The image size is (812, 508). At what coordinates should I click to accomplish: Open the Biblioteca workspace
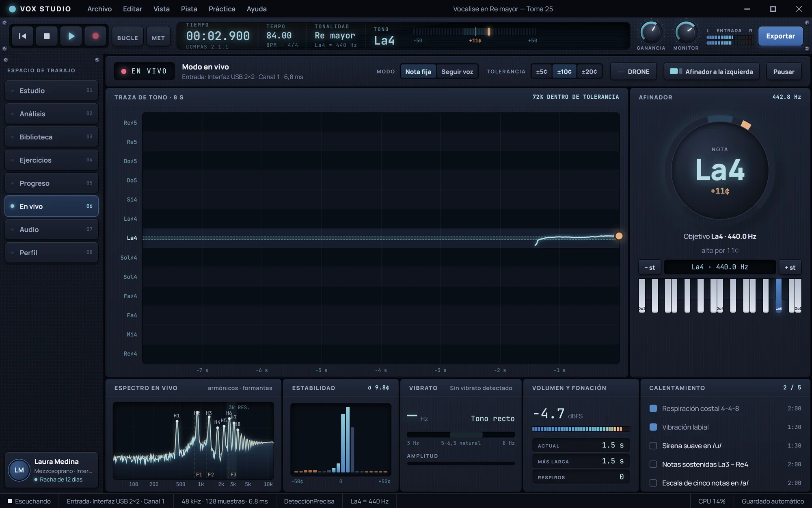tap(52, 137)
